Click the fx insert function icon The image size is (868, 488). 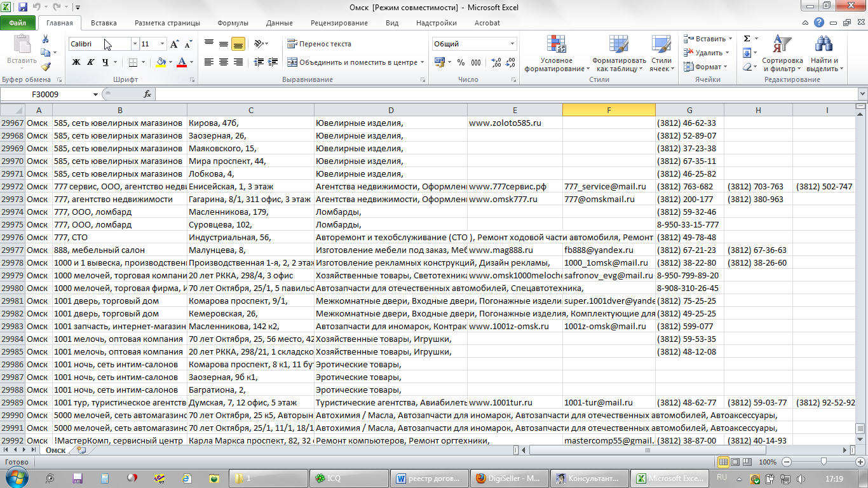147,94
